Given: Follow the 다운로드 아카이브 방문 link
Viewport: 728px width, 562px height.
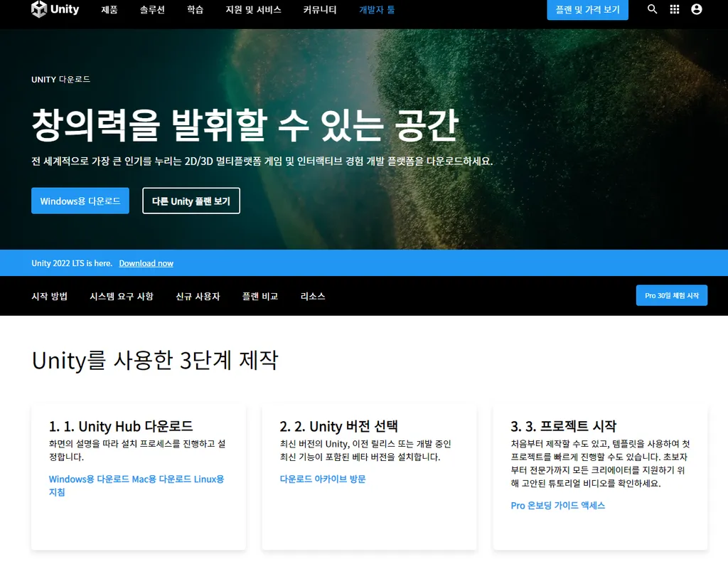Looking at the screenshot, I should coord(323,479).
